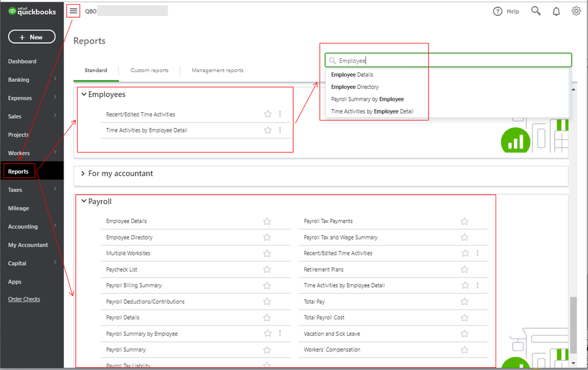Click the search magnifier icon in header
The image size is (588, 370).
[536, 11]
